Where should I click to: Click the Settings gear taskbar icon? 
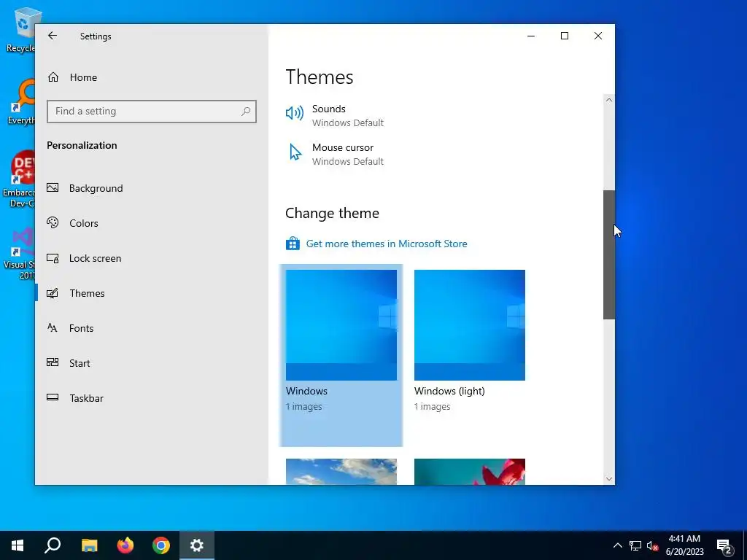[x=197, y=545]
